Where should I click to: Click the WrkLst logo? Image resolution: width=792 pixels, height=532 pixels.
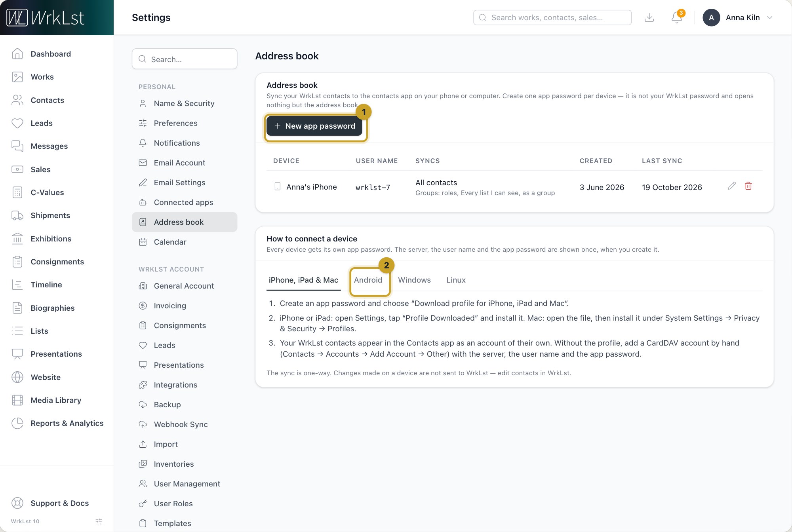(45, 17)
